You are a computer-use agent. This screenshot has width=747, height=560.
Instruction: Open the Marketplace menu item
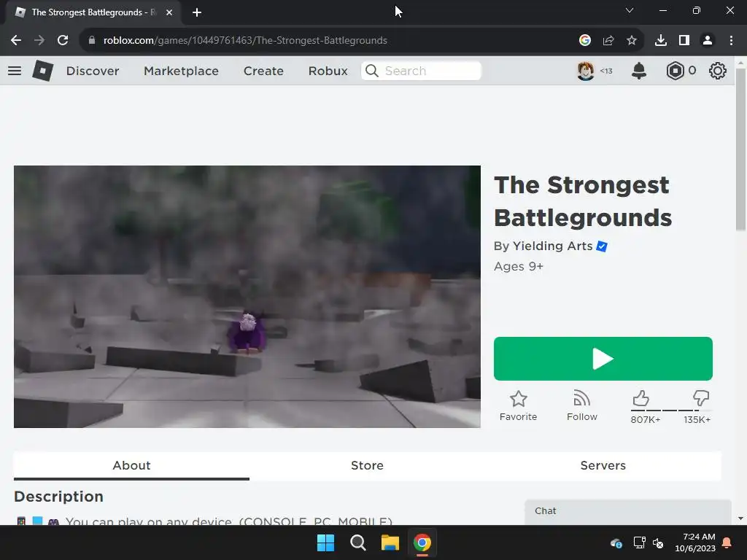(x=181, y=71)
